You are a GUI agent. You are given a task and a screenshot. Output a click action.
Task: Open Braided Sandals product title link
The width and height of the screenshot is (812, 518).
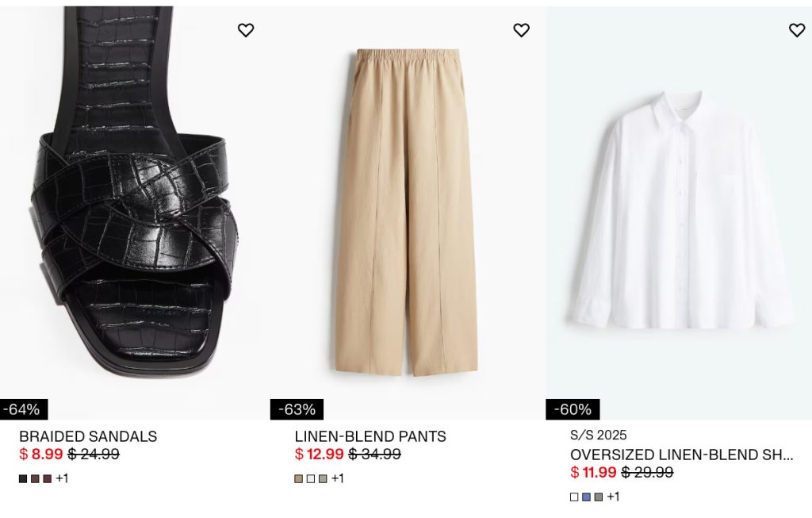pyautogui.click(x=88, y=436)
